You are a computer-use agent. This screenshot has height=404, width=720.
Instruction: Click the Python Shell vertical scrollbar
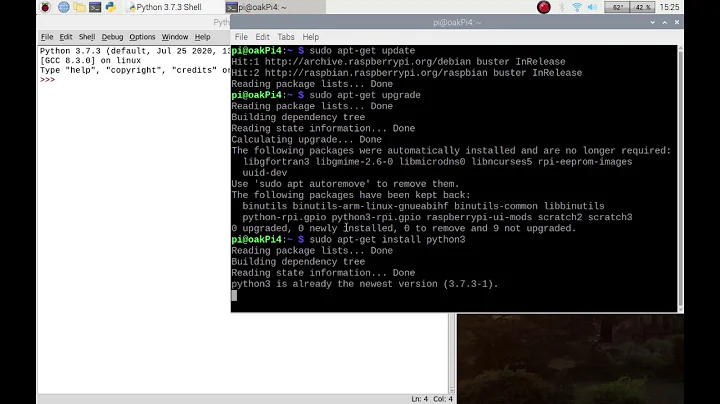point(452,354)
